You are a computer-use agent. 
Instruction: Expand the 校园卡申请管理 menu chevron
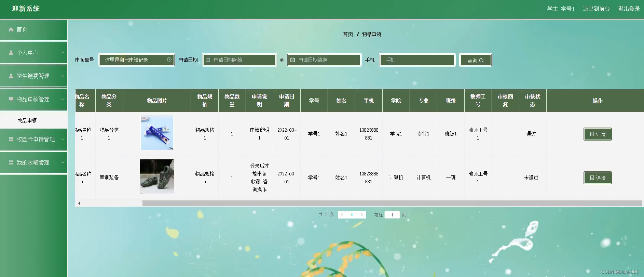pyautogui.click(x=63, y=139)
